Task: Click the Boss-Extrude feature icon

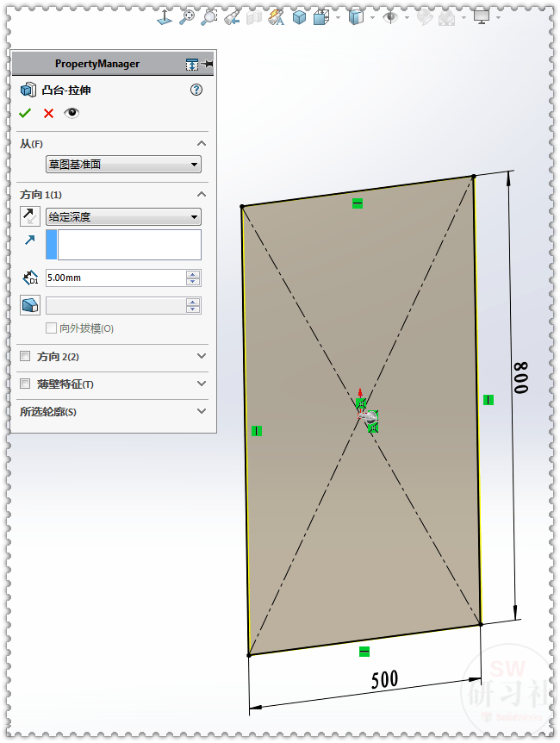Action: [28, 90]
